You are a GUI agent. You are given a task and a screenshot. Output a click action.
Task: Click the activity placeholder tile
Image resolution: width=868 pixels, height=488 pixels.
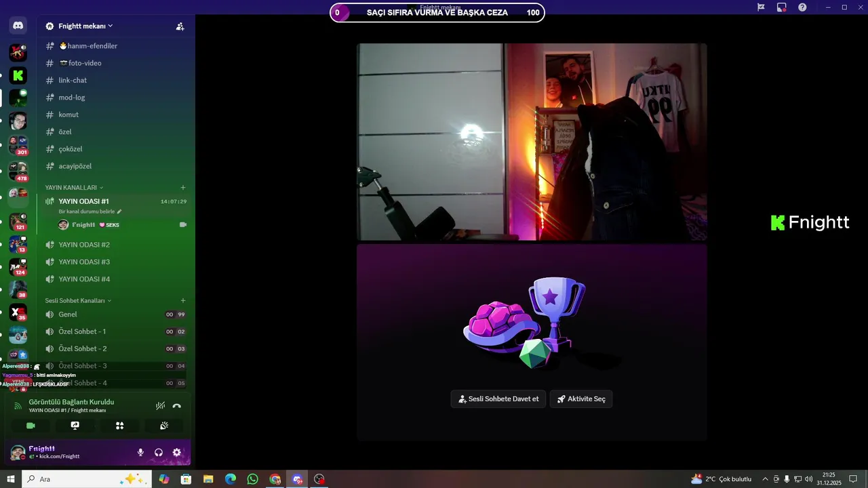pos(532,343)
